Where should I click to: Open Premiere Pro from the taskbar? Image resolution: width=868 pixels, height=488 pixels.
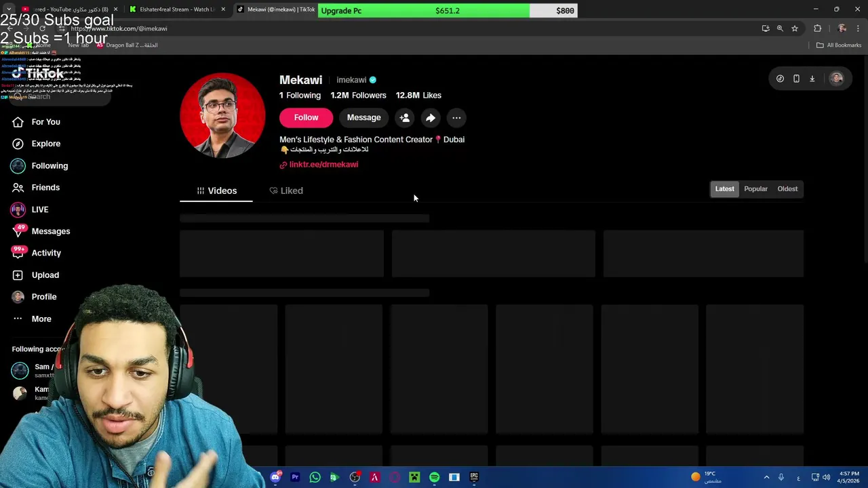pyautogui.click(x=295, y=477)
